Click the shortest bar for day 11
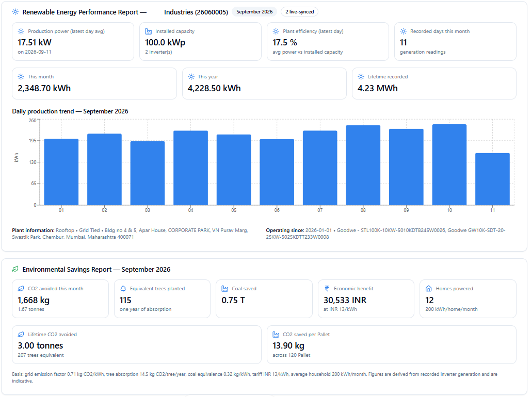The width and height of the screenshot is (532, 397). tap(492, 179)
